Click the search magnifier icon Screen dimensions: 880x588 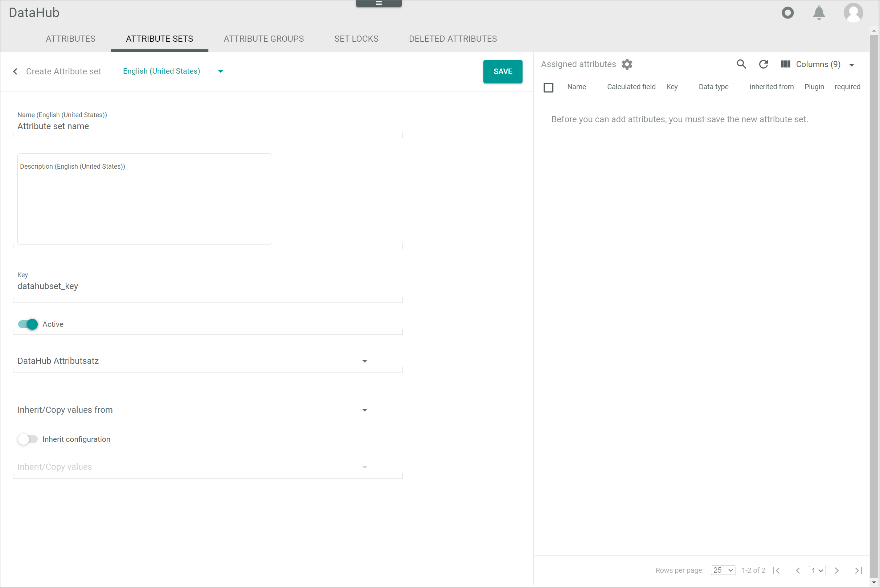coord(741,64)
